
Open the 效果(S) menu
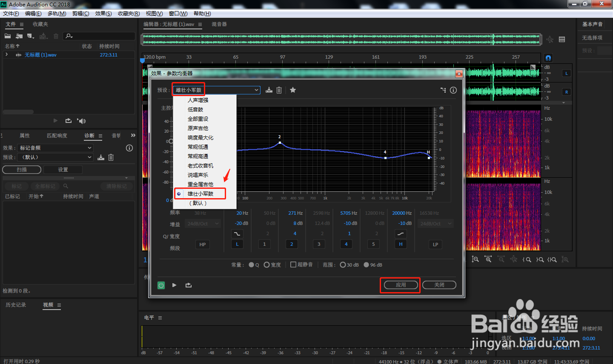103,14
